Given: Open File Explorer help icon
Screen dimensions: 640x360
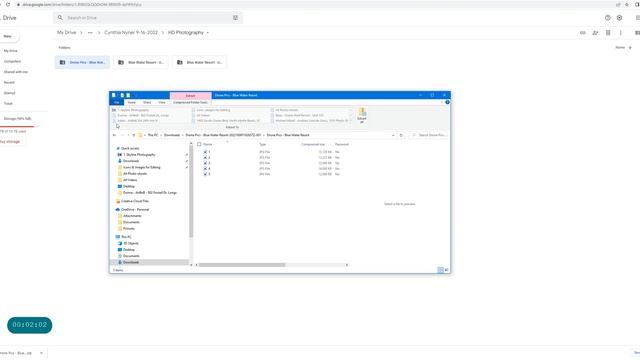Looking at the screenshot, I should pos(447,102).
